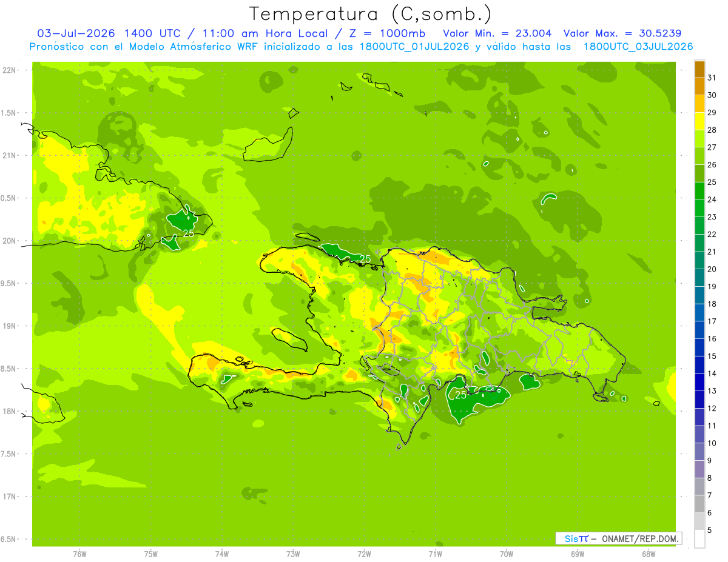Select the gray legend swatch between 6 and 7
The width and height of the screenshot is (728, 562).
pos(699,504)
